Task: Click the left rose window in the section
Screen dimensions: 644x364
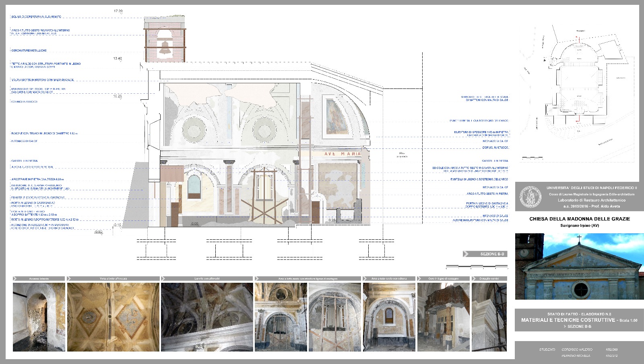Action: (194, 129)
